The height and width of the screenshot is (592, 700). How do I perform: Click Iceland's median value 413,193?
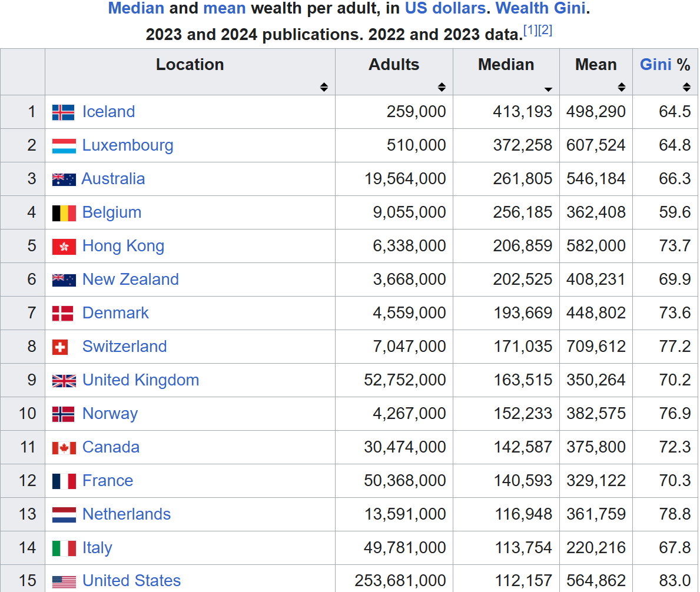point(522,112)
